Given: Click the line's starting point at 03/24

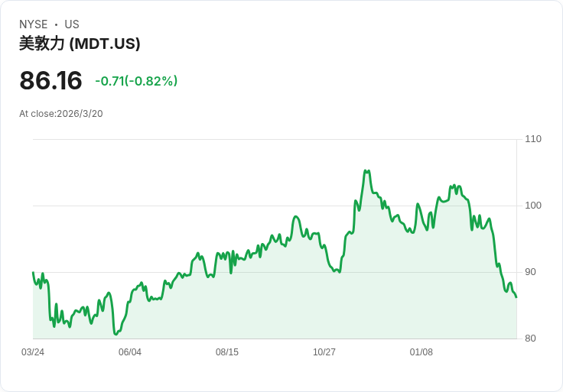Looking at the screenshot, I should click(33, 273).
